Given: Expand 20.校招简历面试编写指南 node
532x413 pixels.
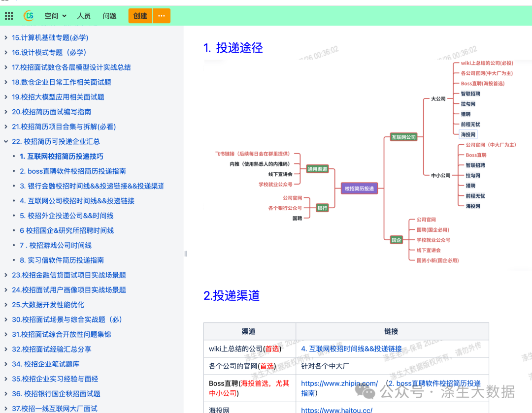Looking at the screenshot, I should pos(6,112).
